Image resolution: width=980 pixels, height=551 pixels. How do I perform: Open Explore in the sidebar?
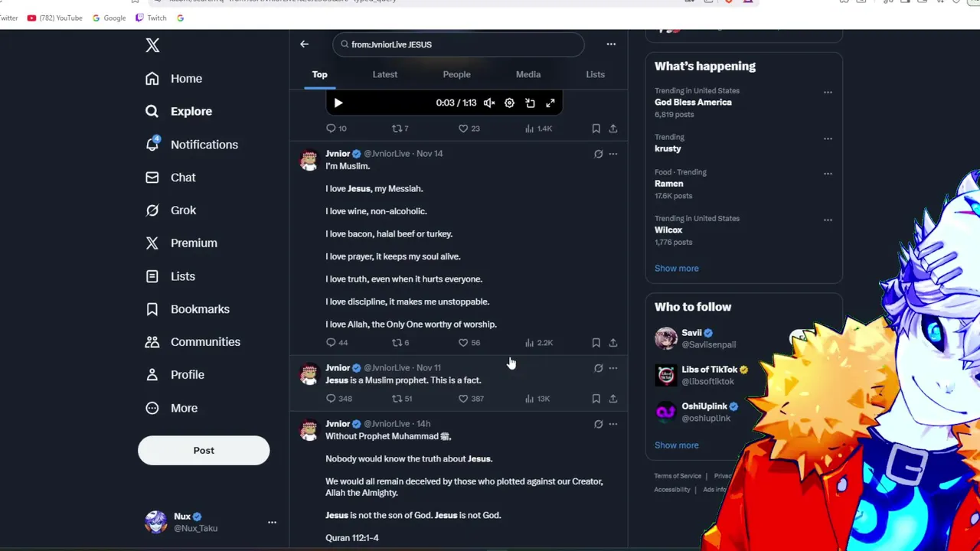[x=178, y=111]
